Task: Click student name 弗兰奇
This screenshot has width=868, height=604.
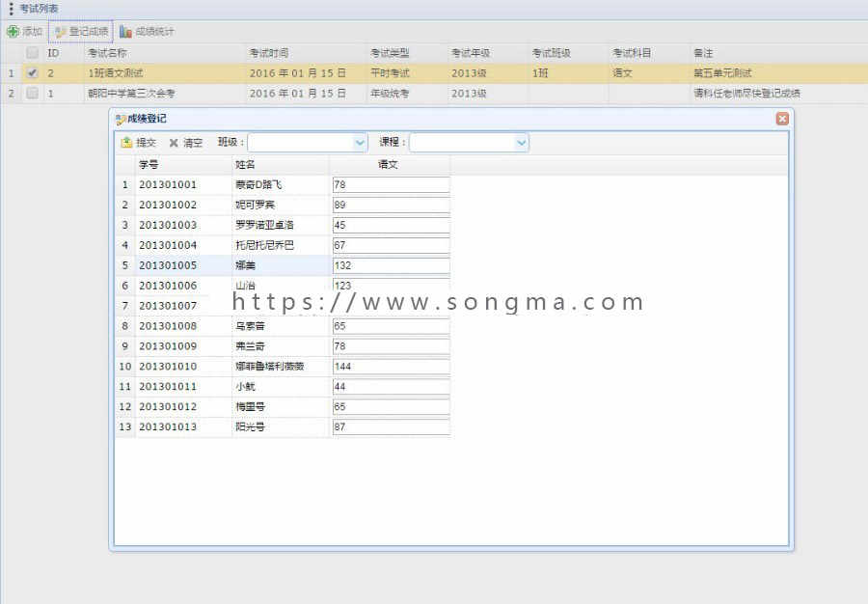Action: tap(250, 346)
